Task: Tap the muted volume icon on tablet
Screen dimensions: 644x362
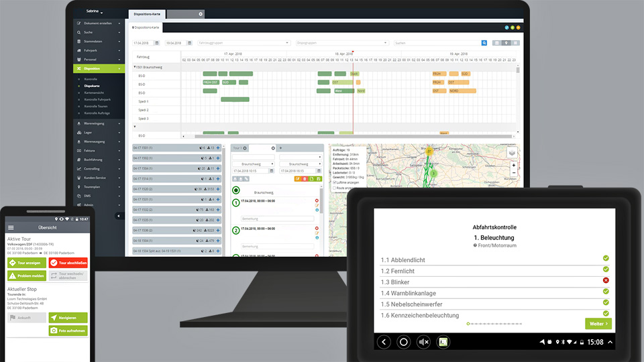Action: (x=423, y=342)
